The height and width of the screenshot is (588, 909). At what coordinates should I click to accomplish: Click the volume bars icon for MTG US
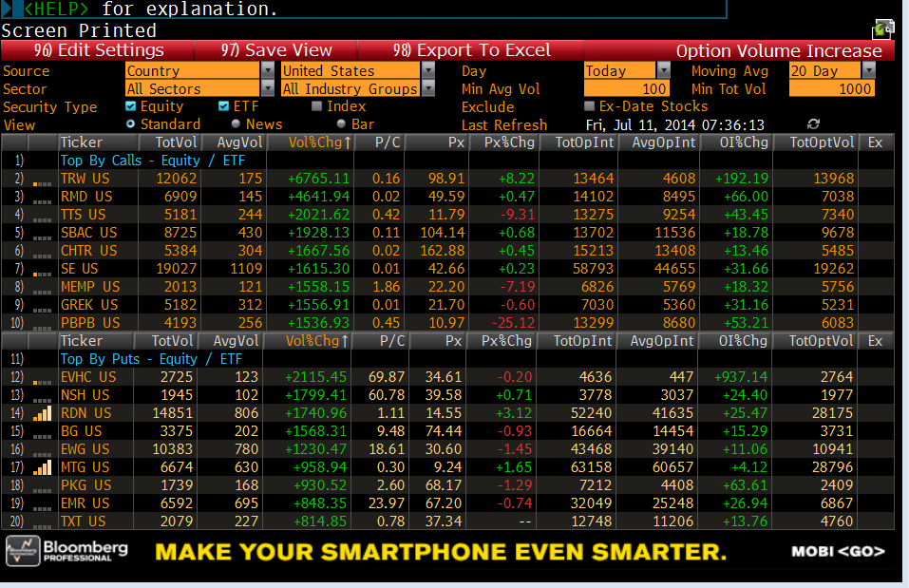[43, 467]
